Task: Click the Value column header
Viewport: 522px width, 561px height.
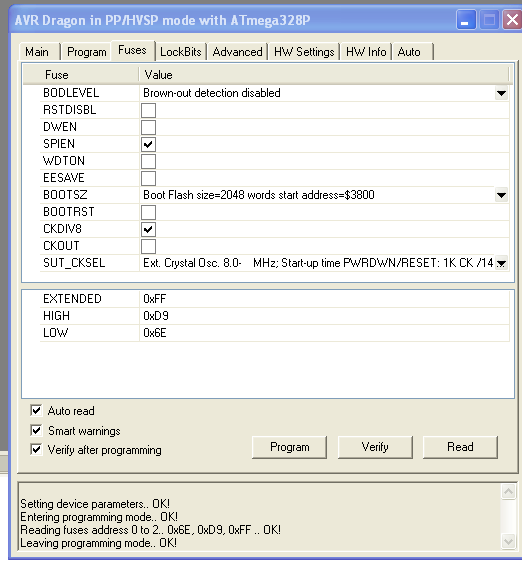Action: 324,75
